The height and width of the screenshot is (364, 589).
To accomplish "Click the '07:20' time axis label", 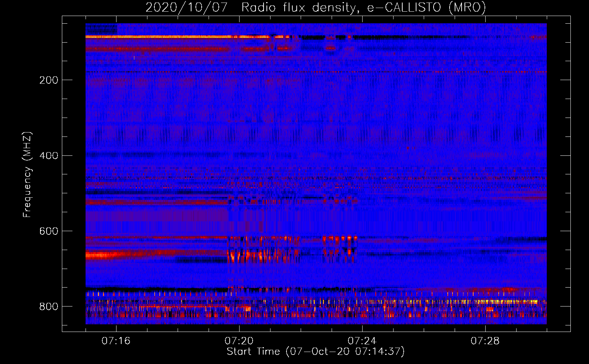I will (239, 341).
